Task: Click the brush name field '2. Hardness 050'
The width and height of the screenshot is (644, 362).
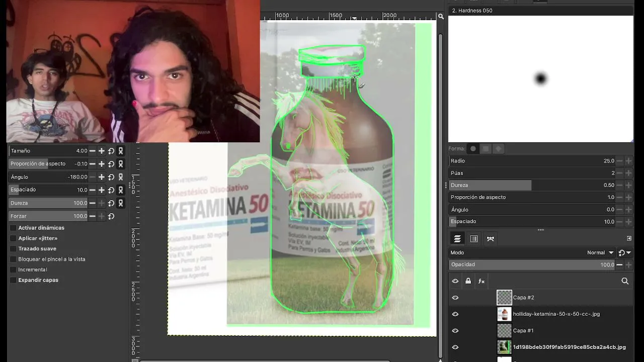Action: (x=541, y=11)
